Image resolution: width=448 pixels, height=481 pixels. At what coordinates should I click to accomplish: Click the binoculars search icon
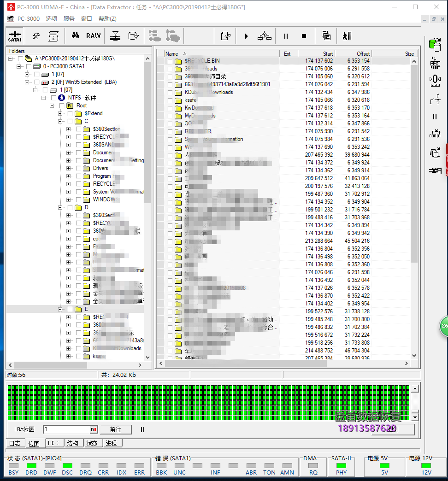pyautogui.click(x=75, y=36)
